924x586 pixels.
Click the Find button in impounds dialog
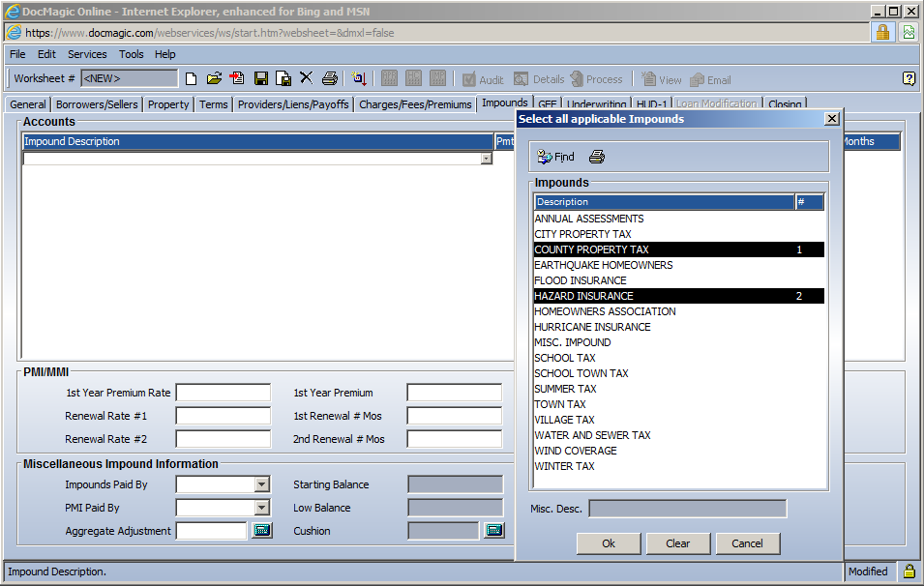point(555,157)
